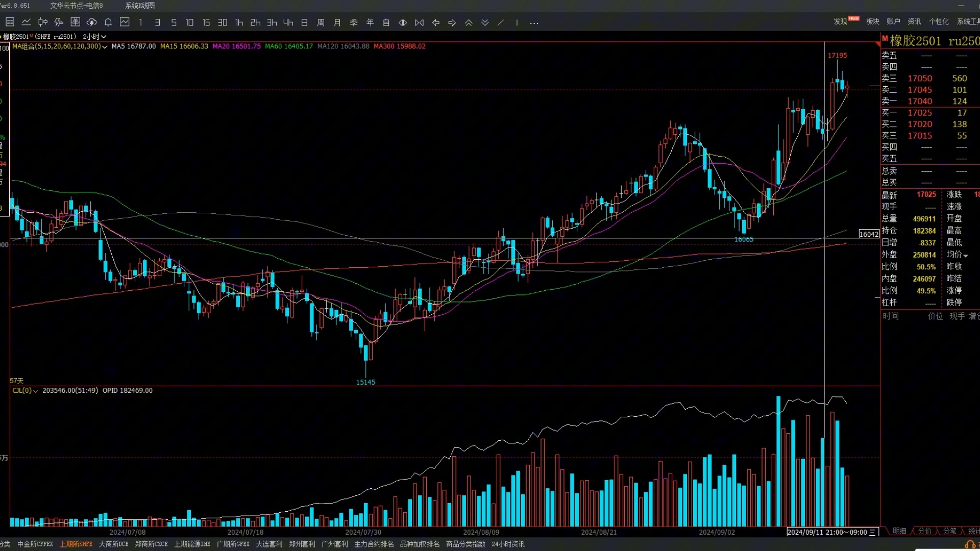This screenshot has width=980, height=551.
Task: Set period to 1 minute
Action: click(141, 22)
